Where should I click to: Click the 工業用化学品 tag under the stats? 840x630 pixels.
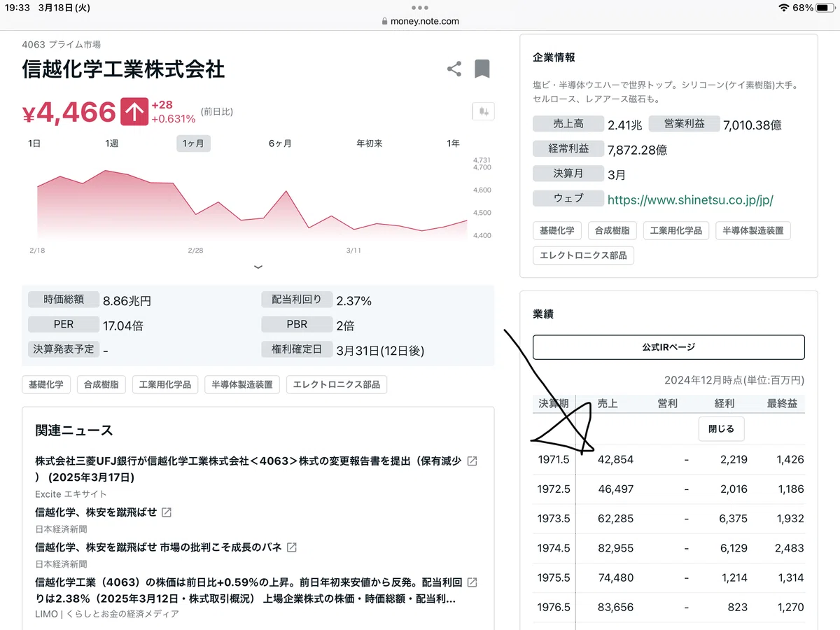[165, 384]
